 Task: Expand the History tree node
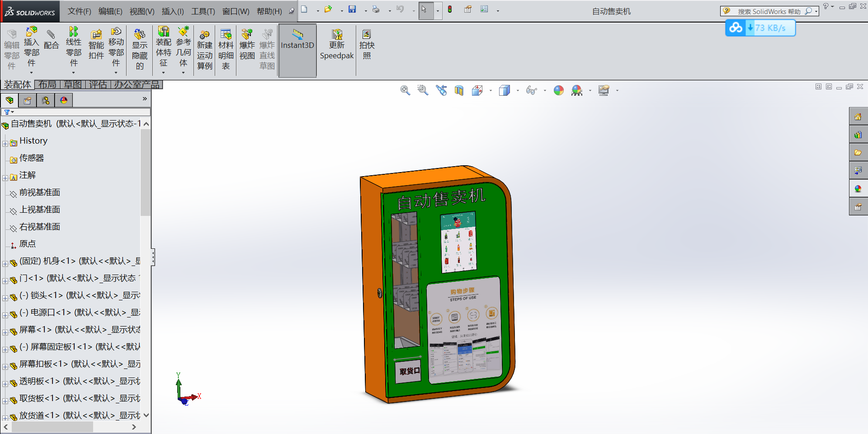tap(5, 144)
